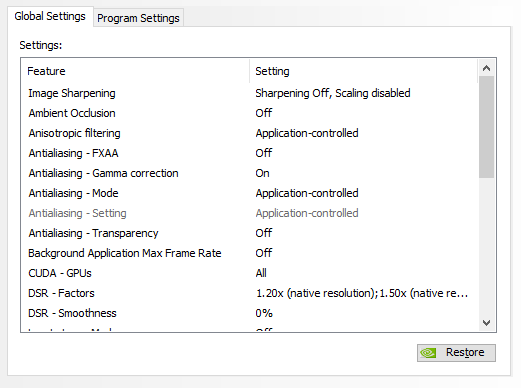Image resolution: width=521 pixels, height=388 pixels.
Task: Click the settings list scrollbar thumb
Action: pos(486,127)
